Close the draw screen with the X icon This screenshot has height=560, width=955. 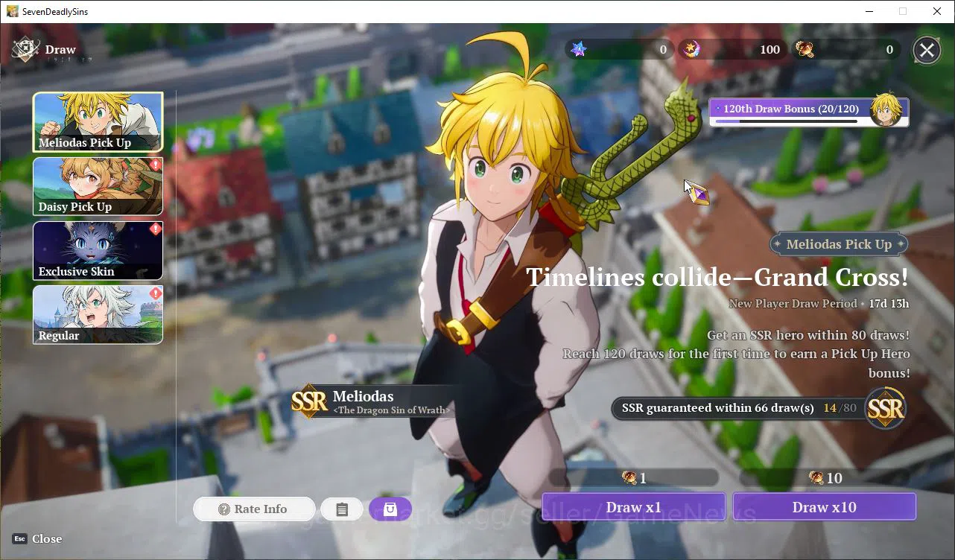(927, 50)
